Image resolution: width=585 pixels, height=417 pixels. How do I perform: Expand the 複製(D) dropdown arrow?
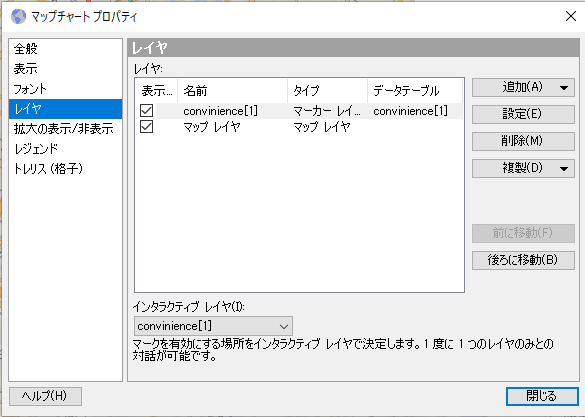pos(564,169)
